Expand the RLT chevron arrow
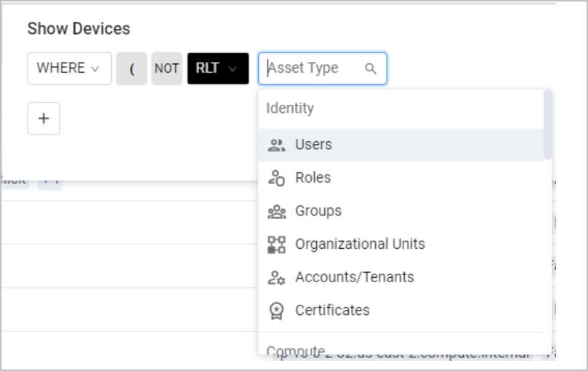The image size is (588, 371). pyautogui.click(x=233, y=68)
